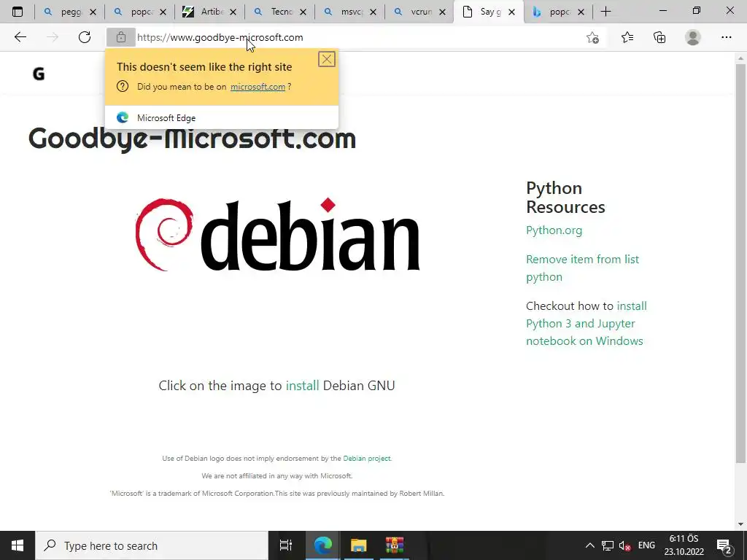Open the Favorites list icon

[x=627, y=37]
